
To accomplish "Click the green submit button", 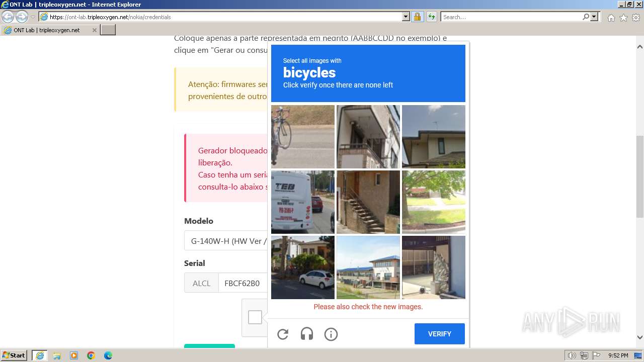I will pos(209,346).
